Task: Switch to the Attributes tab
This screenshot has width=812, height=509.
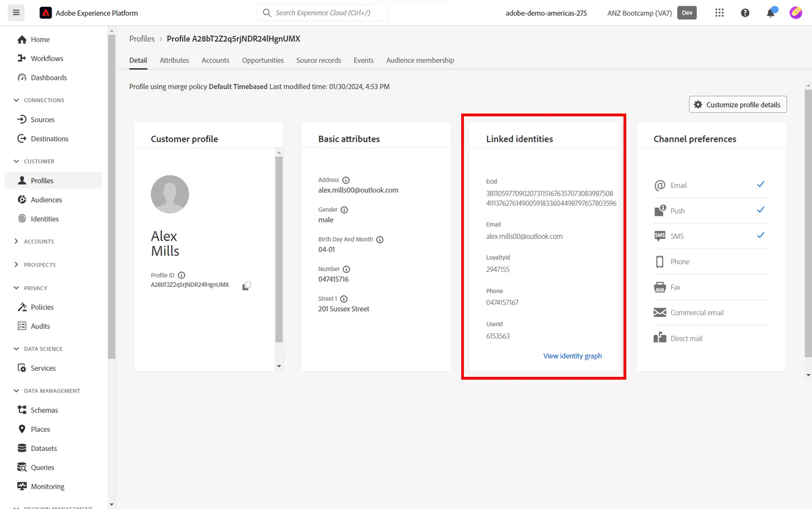Action: pyautogui.click(x=174, y=60)
